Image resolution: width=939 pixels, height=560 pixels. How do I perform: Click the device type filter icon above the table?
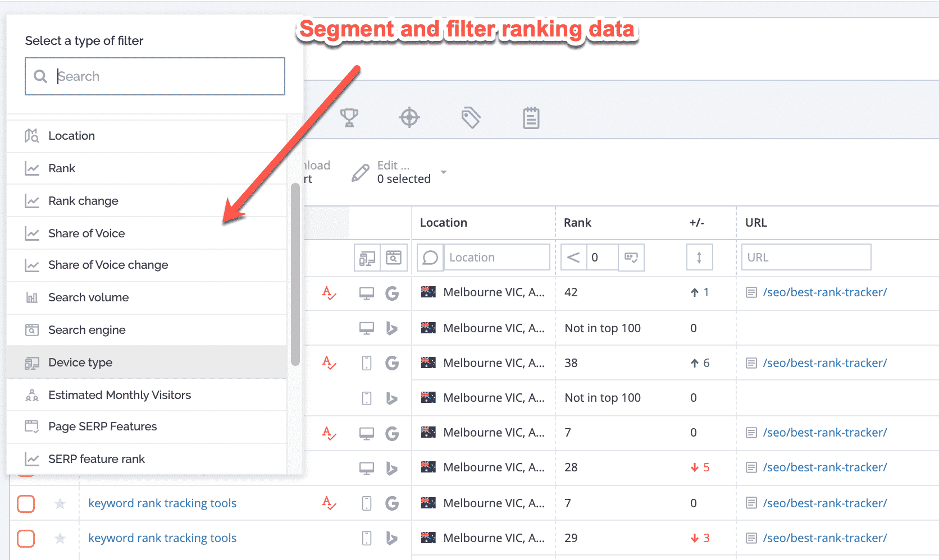[367, 257]
